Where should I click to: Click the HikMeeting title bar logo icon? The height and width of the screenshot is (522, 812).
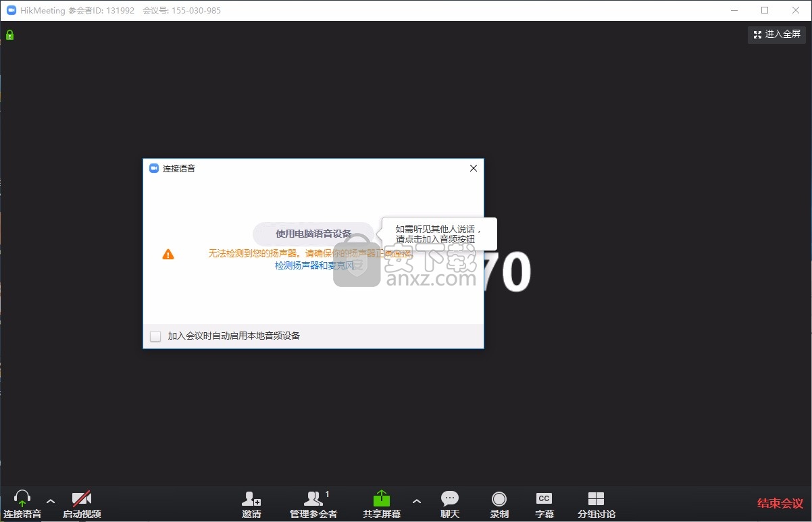[11, 10]
